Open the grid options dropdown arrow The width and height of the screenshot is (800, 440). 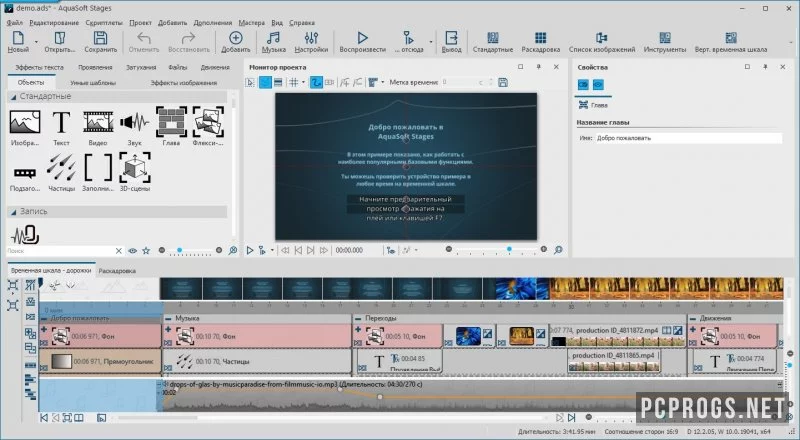[303, 82]
